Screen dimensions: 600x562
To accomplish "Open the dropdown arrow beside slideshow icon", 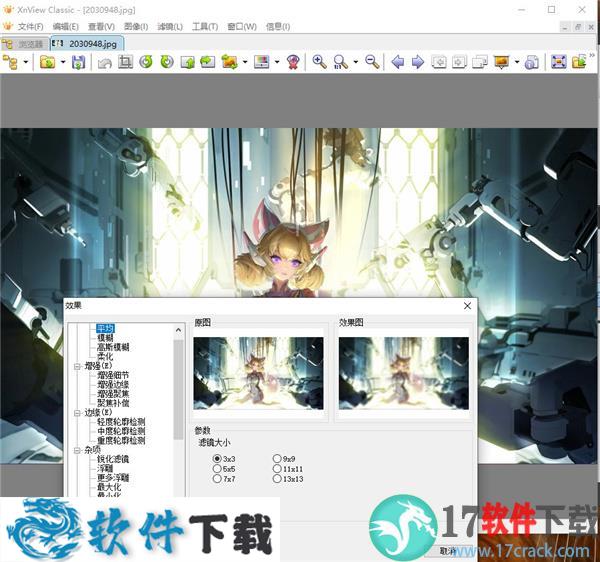I will 517,62.
